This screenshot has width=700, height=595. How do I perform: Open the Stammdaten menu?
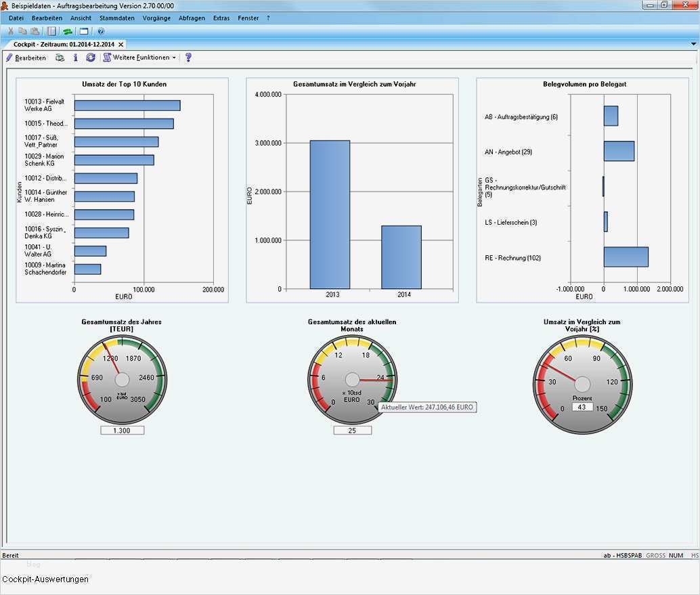117,18
